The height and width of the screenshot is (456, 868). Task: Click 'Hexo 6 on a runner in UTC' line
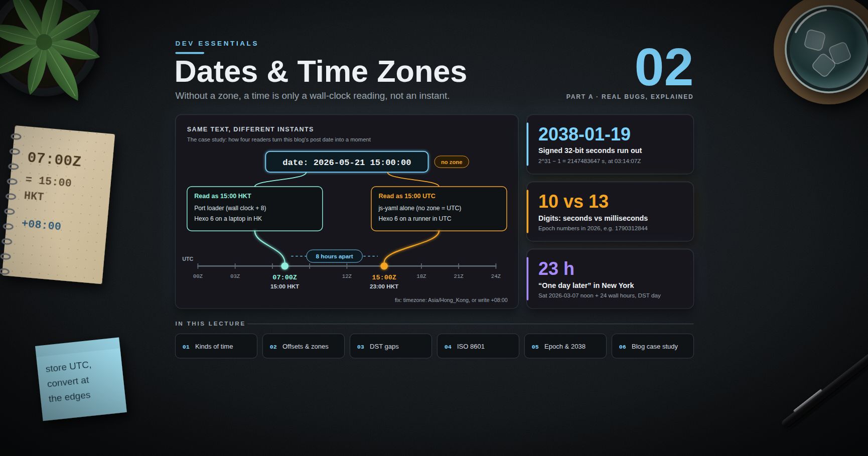coord(415,219)
